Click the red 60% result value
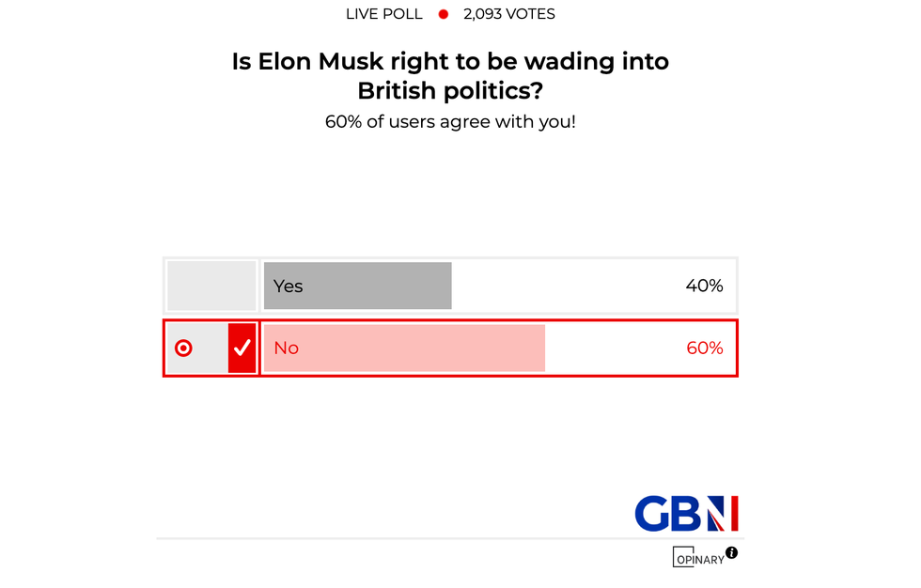921x588 pixels. [x=704, y=348]
